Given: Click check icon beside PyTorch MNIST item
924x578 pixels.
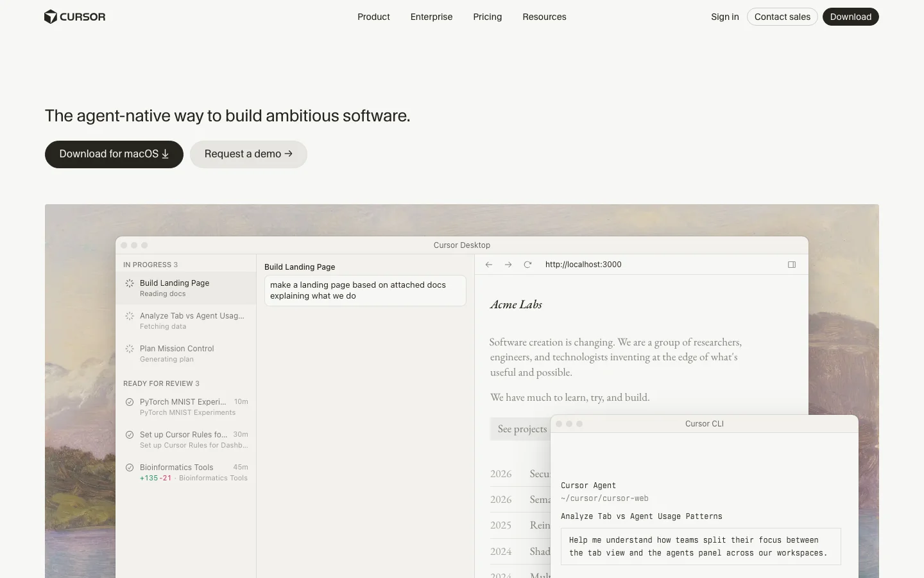Looking at the screenshot, I should [x=130, y=402].
